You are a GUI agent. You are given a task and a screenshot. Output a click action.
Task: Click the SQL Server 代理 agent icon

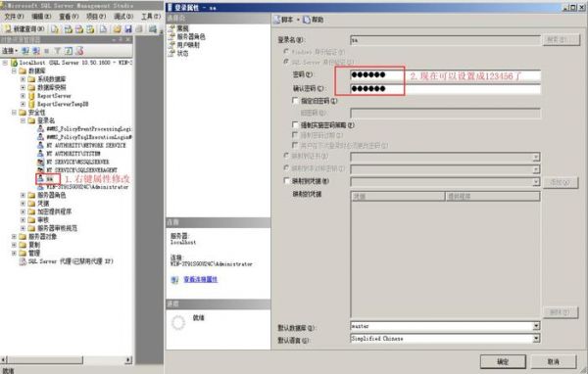point(23,261)
